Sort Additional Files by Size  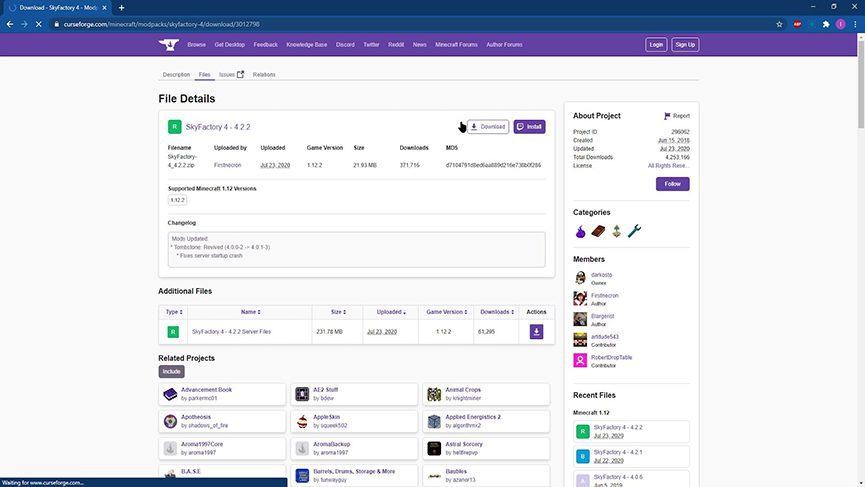tap(338, 312)
